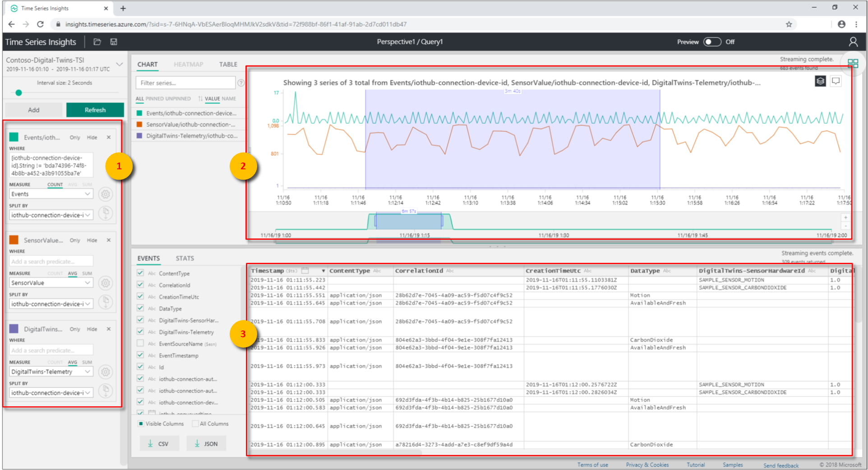This screenshot has height=470, width=868.
Task: Download events as JSON
Action: 207,444
